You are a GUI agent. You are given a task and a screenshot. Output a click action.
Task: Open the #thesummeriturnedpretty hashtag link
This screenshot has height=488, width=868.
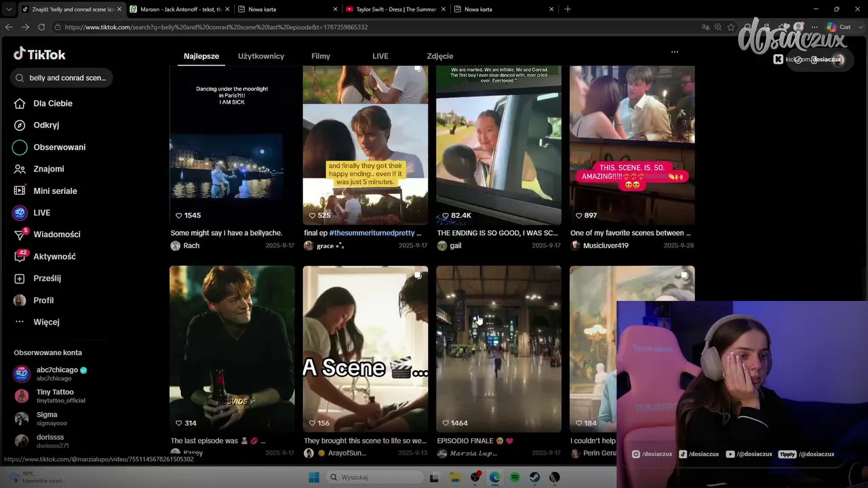pos(372,233)
